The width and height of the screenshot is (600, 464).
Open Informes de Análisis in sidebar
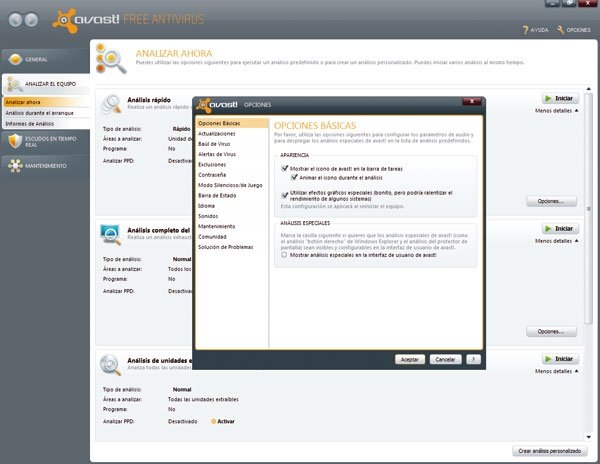[x=46, y=124]
